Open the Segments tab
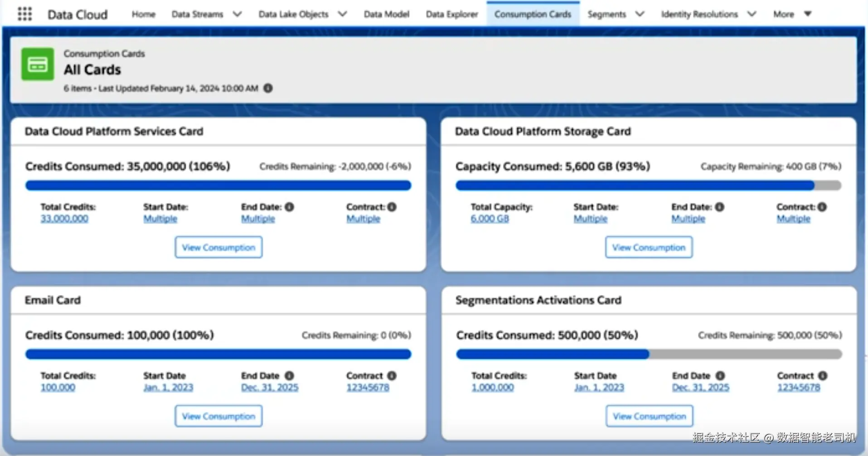Image resolution: width=868 pixels, height=456 pixels. (x=607, y=15)
